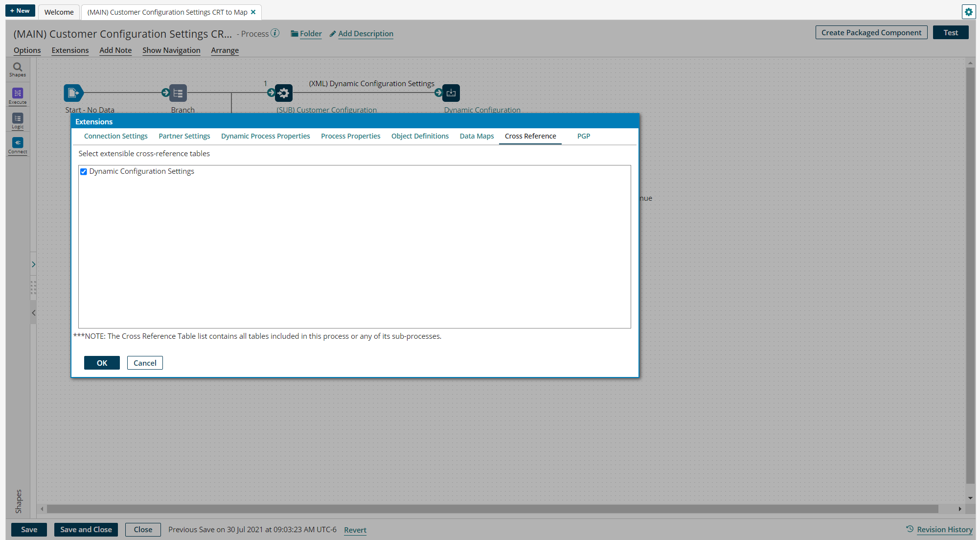Click the Folder icon near process title

[x=294, y=33]
